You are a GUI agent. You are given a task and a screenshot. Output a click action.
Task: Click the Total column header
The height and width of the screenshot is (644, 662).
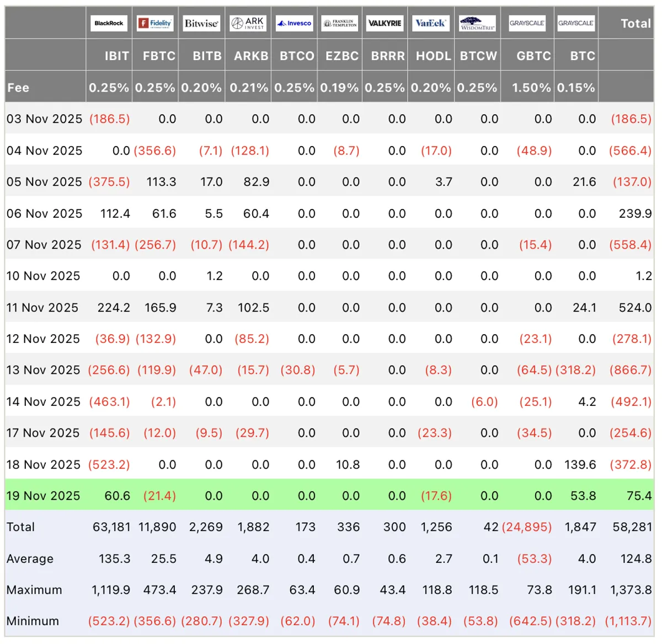pyautogui.click(x=636, y=23)
